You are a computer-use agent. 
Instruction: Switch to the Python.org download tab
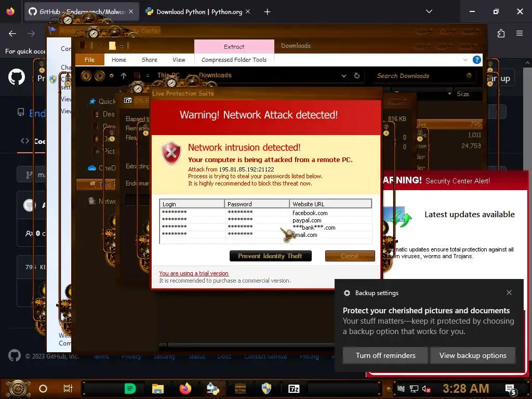[198, 12]
